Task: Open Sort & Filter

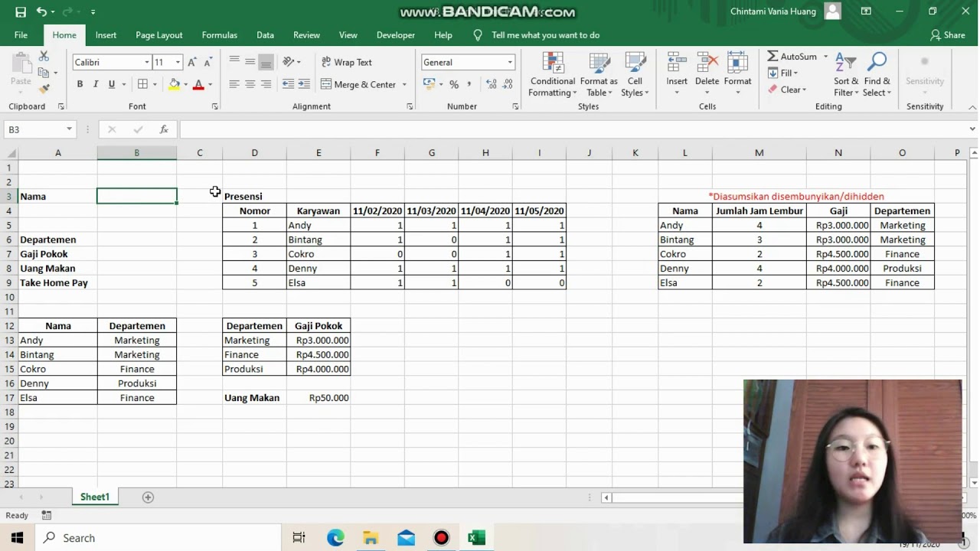Action: pos(846,74)
